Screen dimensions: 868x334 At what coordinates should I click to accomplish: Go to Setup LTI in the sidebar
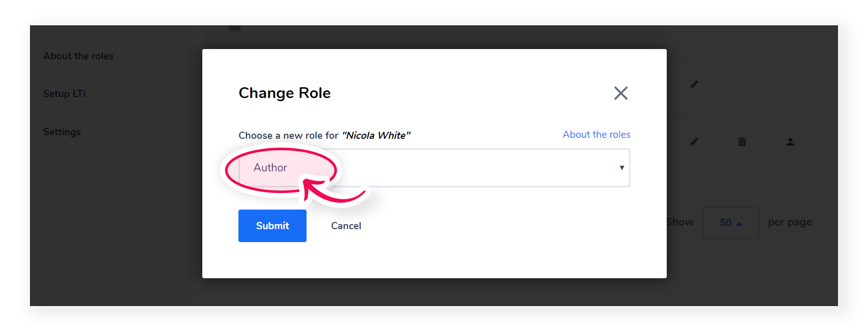(x=65, y=93)
